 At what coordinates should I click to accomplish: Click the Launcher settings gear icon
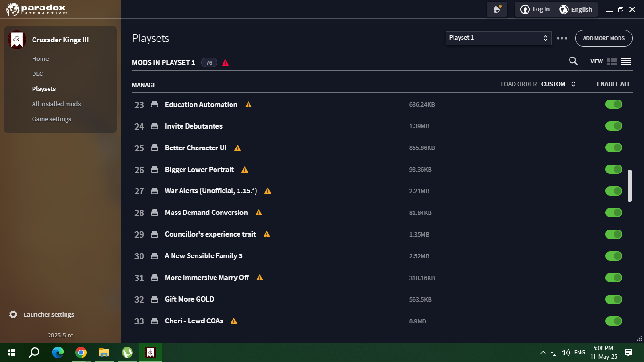13,314
